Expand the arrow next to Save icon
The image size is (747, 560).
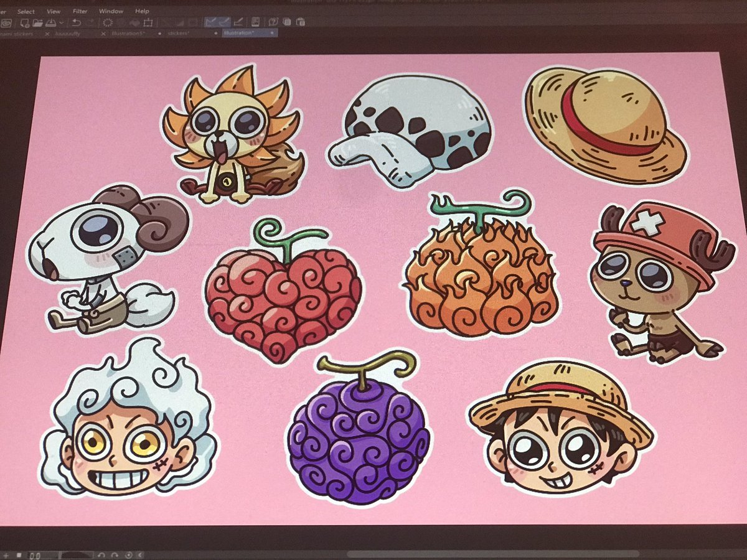click(61, 23)
